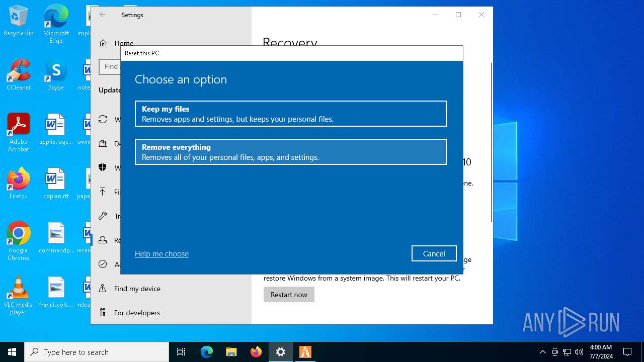The height and width of the screenshot is (362, 644).
Task: Open the Help me choose link
Action: [162, 254]
